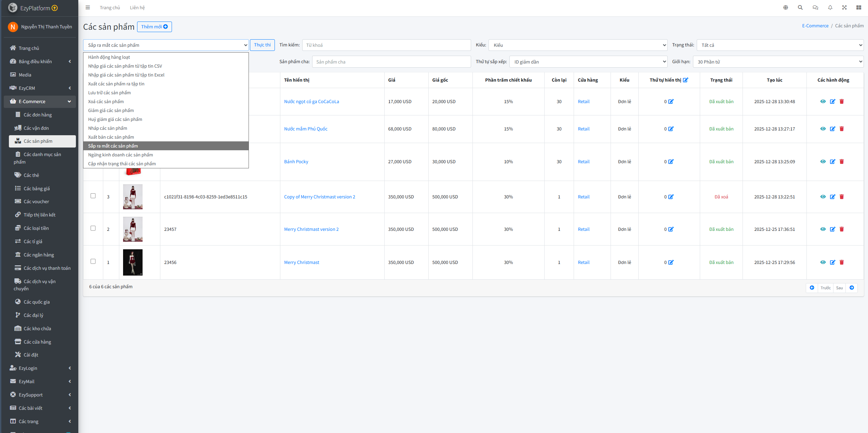Click the edit icon beside the Thứ tự hiển thị header
This screenshot has height=433, width=868.
[x=685, y=80]
